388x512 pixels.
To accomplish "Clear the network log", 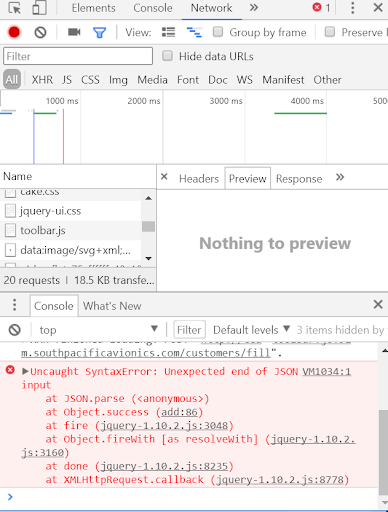I will (40, 32).
